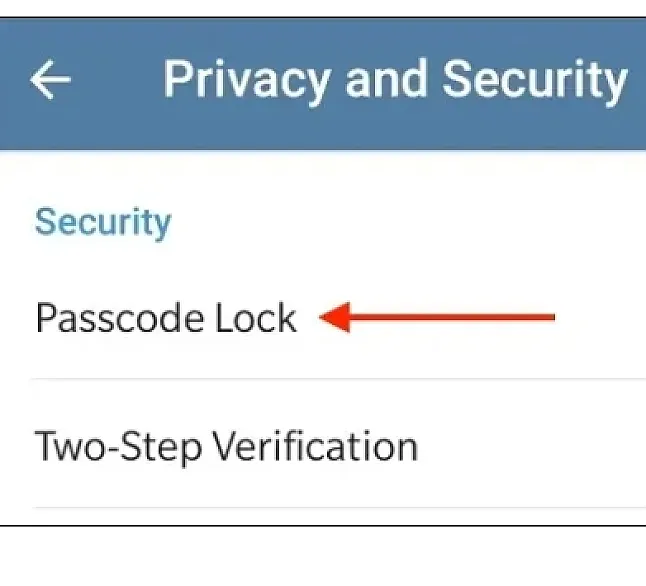Click the word Two-Step in the verification row
The height and width of the screenshot is (586, 646).
click(x=118, y=446)
